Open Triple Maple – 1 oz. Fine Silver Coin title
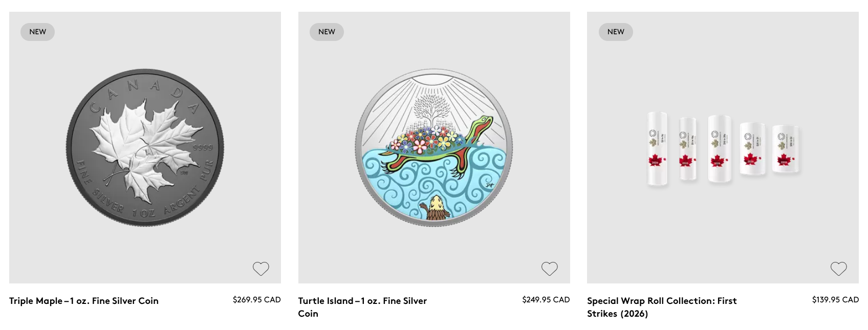Image resolution: width=868 pixels, height=330 pixels. point(84,301)
